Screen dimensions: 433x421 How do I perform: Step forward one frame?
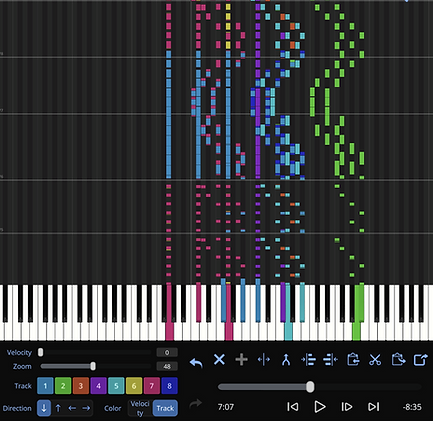[x=347, y=407]
